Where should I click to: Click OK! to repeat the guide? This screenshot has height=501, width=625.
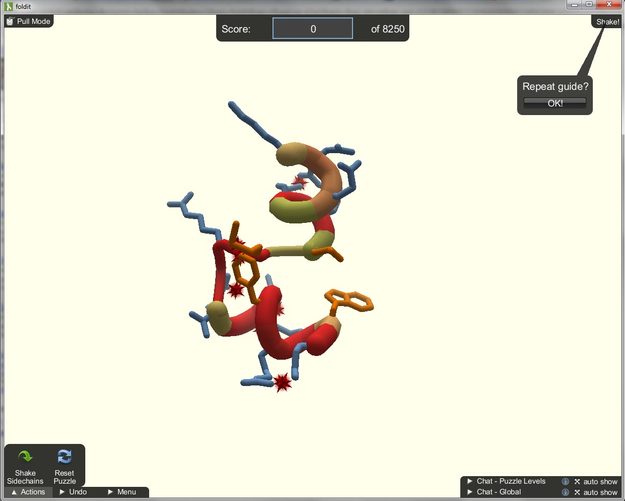(x=554, y=103)
